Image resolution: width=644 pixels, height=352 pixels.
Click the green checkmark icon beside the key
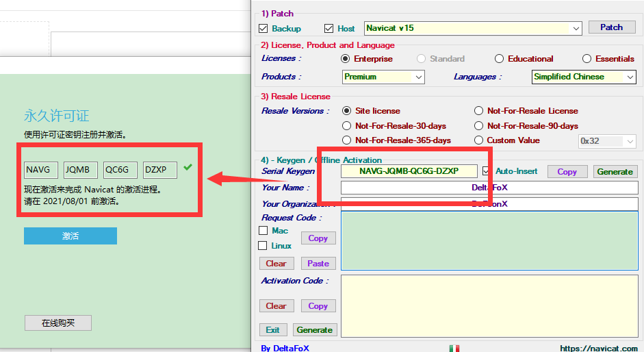(188, 167)
